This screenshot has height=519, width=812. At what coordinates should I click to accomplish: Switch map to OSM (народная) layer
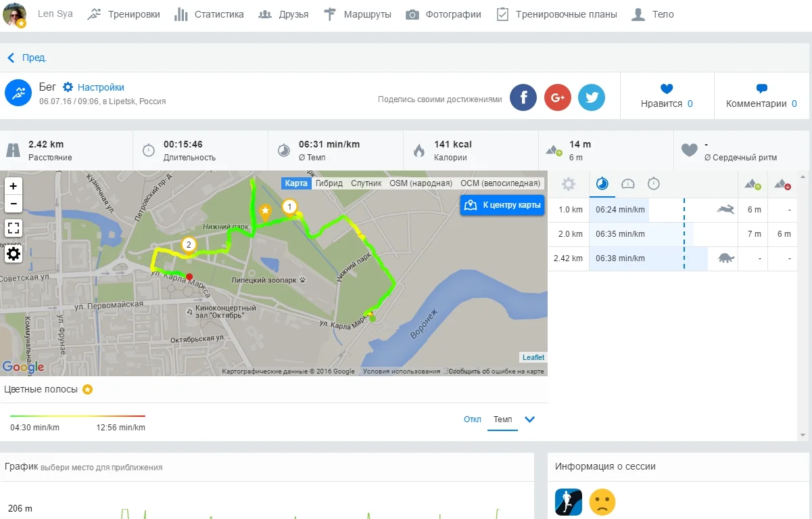click(x=421, y=183)
